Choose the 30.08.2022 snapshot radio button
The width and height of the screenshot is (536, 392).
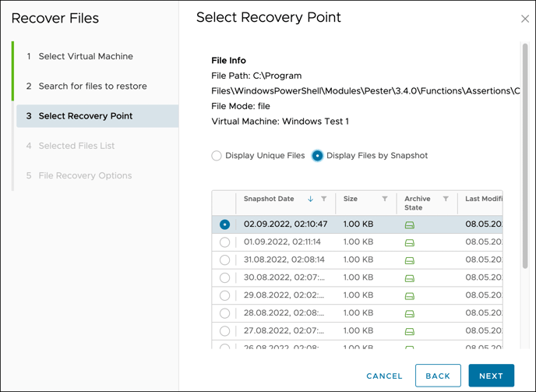[224, 277]
